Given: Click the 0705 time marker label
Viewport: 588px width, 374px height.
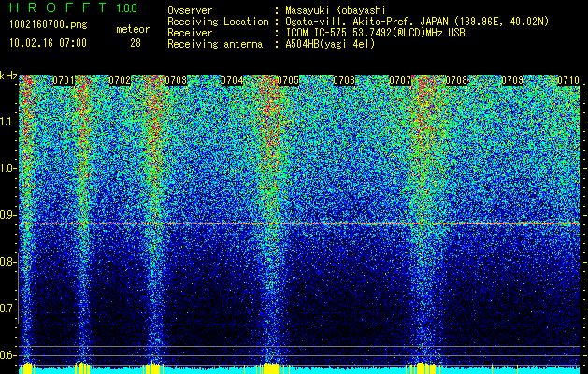Looking at the screenshot, I should point(288,80).
